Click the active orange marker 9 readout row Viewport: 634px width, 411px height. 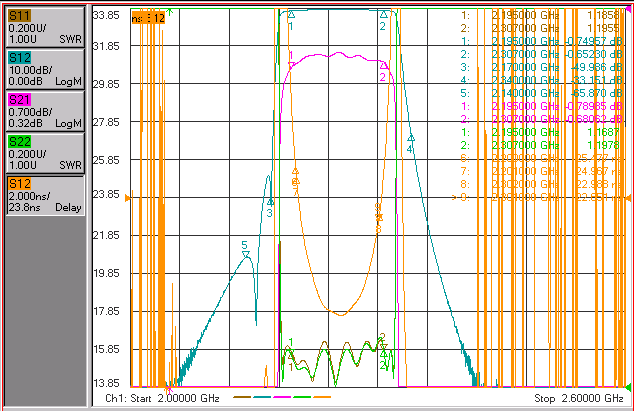click(x=536, y=197)
